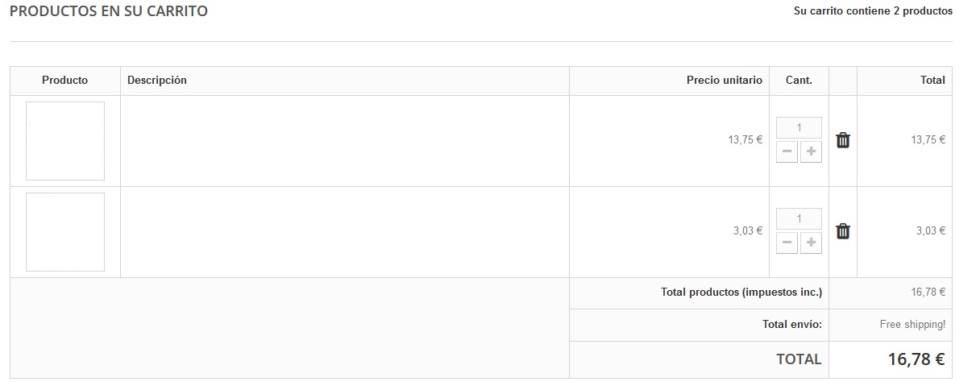Remove the 3,03 € product using trash icon
Screen dimensions: 980x390
tap(843, 231)
